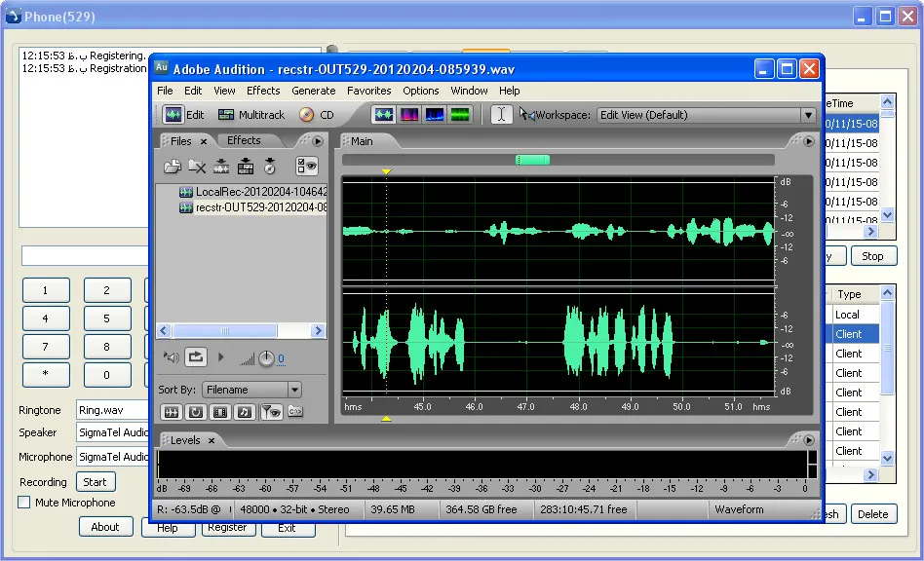Image resolution: width=924 pixels, height=561 pixels.
Task: Select Waveform display icon in toolbar
Action: point(384,115)
